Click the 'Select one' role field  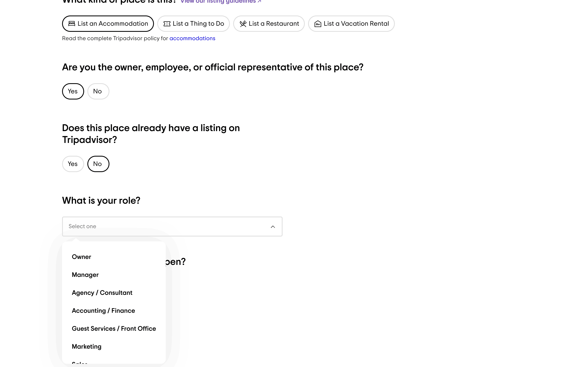click(165, 226)
